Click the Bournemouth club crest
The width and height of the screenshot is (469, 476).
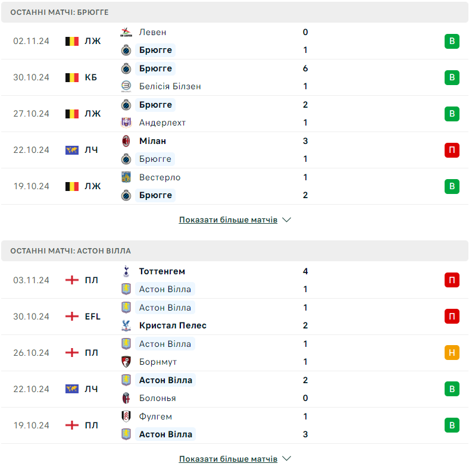126,362
